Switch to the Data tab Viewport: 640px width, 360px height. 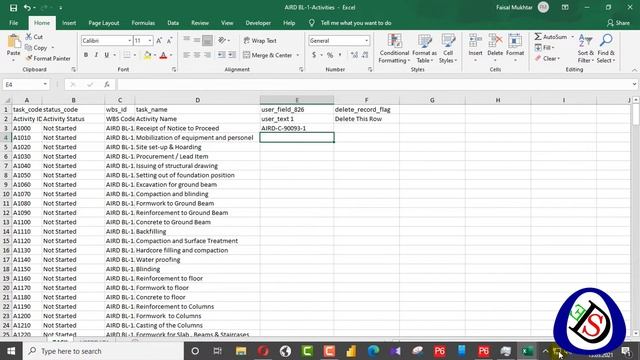[x=173, y=23]
